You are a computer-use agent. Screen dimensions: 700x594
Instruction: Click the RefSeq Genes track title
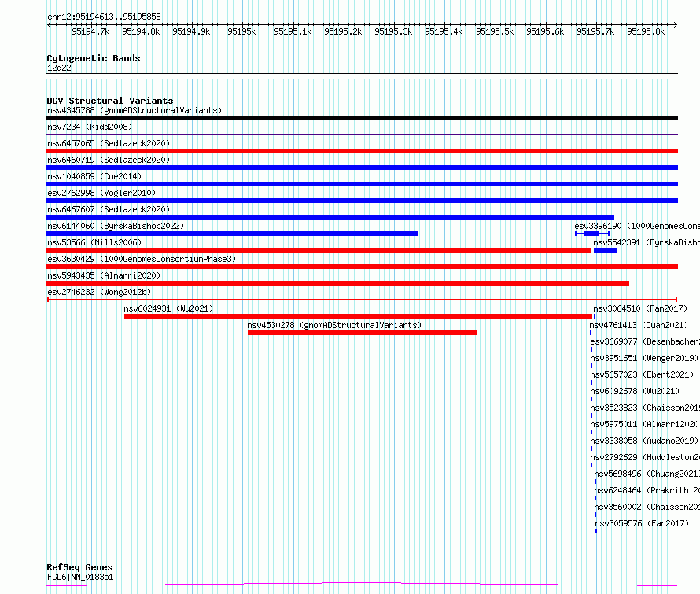[79, 567]
